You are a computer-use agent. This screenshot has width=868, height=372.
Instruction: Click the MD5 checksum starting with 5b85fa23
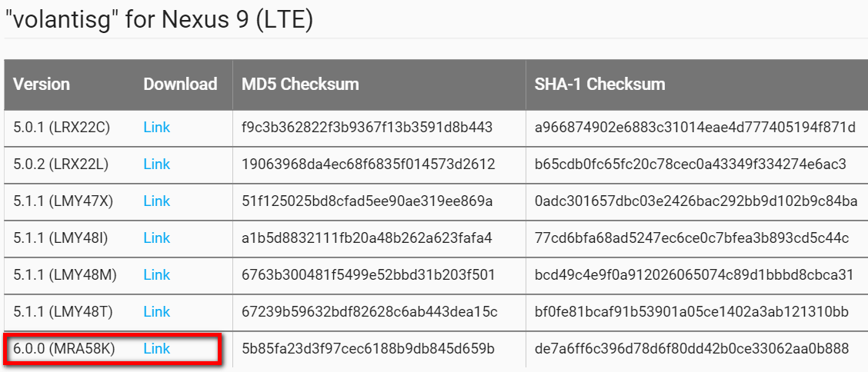368,349
